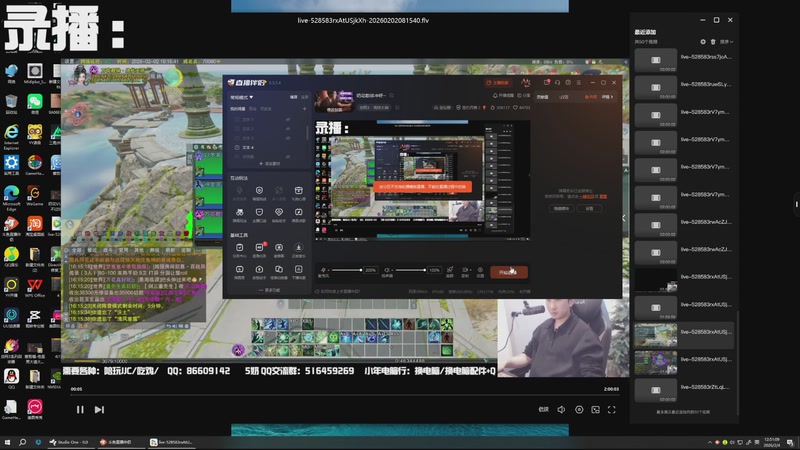Adjust the microphone volume slider in 直播伴侣
This screenshot has width=800, height=450.
click(347, 270)
